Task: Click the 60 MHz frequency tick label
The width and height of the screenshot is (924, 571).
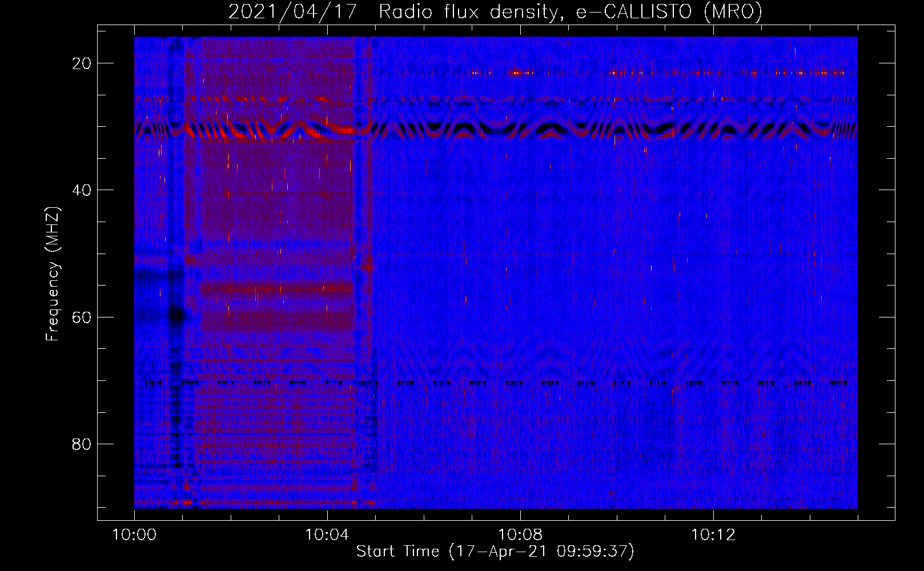Action: pyautogui.click(x=82, y=317)
